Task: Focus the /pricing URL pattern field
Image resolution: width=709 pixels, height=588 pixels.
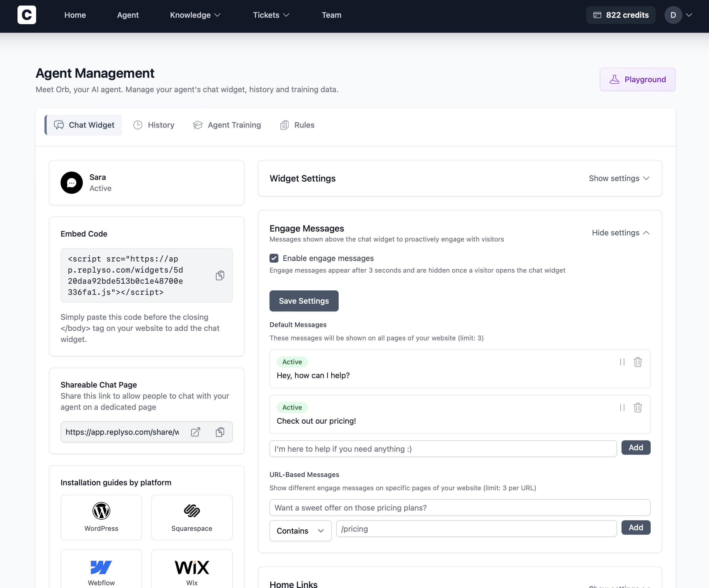Action: point(476,529)
